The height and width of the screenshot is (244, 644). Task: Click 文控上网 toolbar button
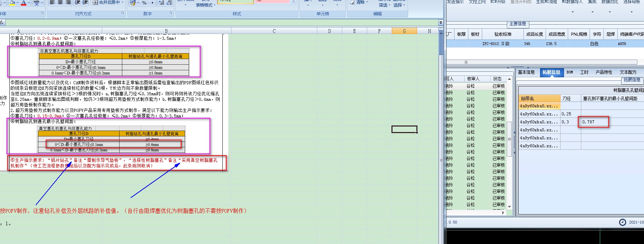(477, 2)
